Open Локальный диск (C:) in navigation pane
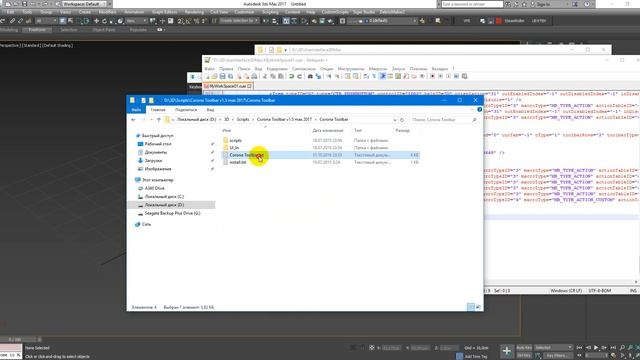The image size is (640, 360). click(x=164, y=197)
